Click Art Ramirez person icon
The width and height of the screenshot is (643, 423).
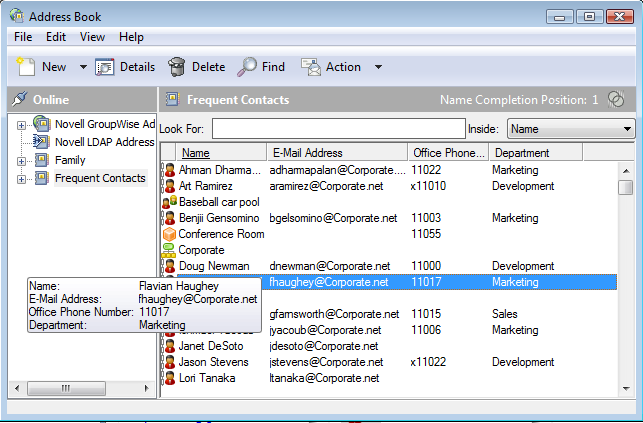pyautogui.click(x=169, y=186)
